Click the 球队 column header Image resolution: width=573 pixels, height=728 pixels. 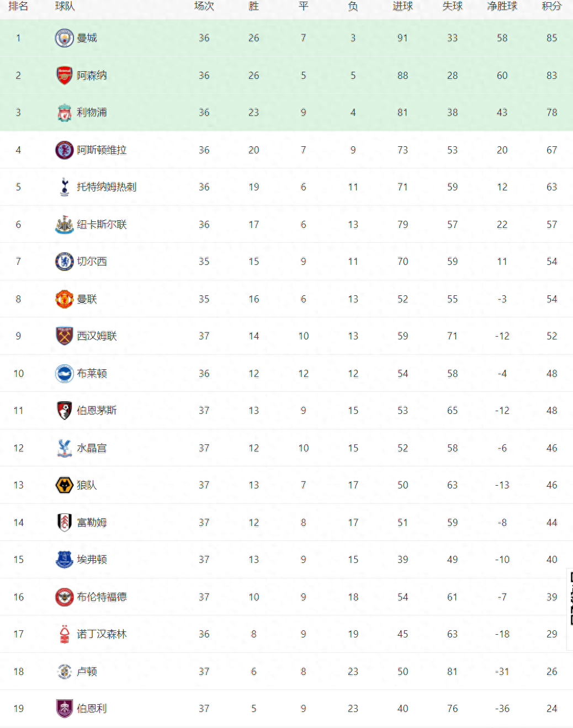coord(65,6)
